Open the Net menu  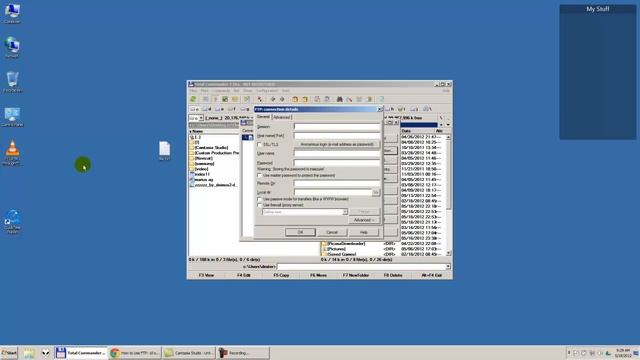(x=236, y=91)
